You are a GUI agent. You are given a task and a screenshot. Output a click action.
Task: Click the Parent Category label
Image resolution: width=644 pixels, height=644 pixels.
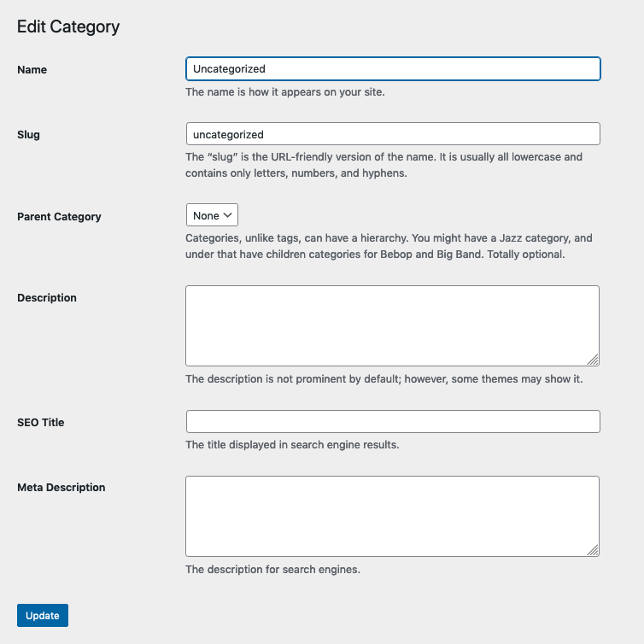click(x=59, y=217)
